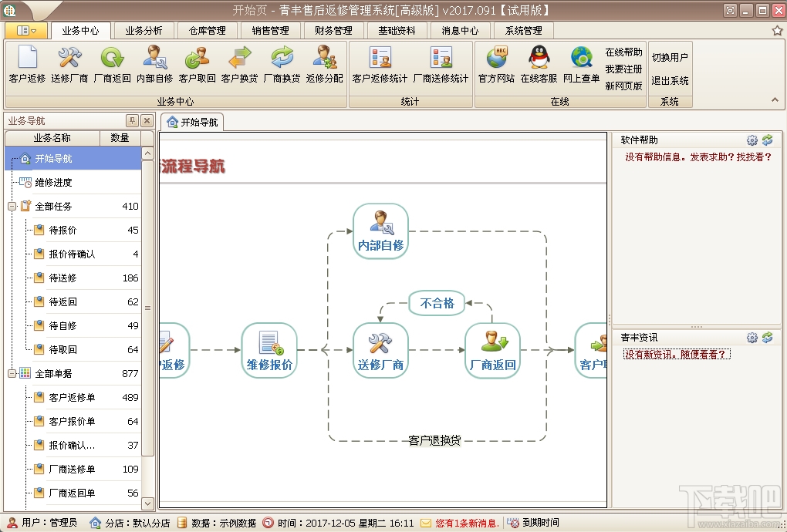The width and height of the screenshot is (787, 532).
Task: Sort by the 数量 column header
Action: point(120,138)
